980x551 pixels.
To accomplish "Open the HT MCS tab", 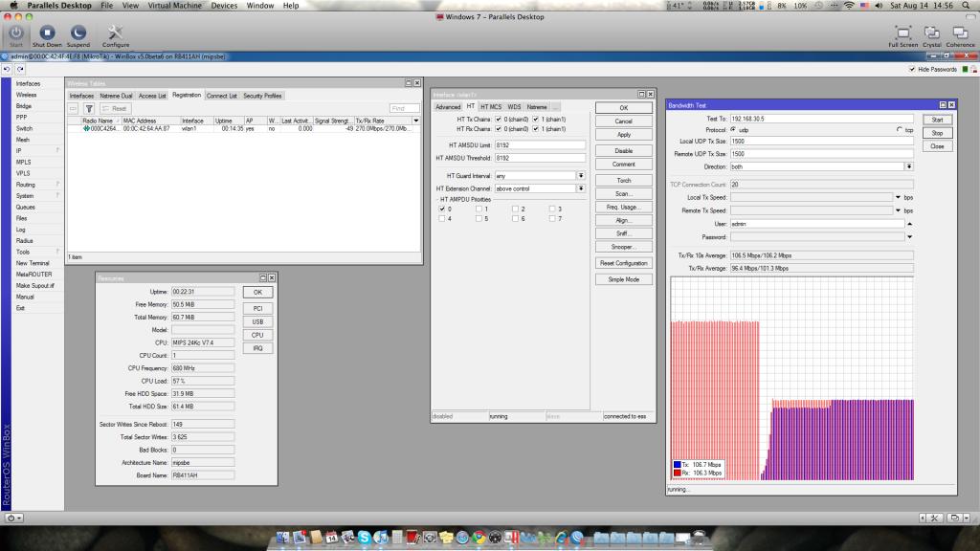I will [x=490, y=107].
